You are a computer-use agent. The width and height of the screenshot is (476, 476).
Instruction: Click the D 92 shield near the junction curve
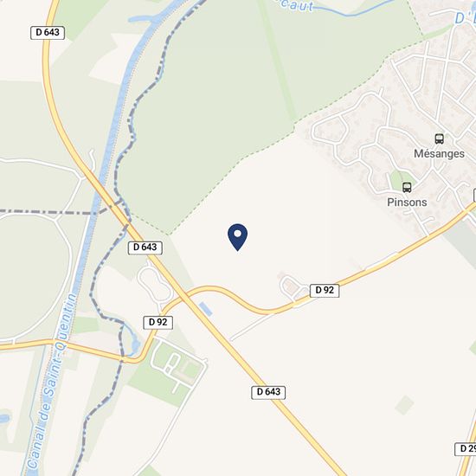coord(158,322)
